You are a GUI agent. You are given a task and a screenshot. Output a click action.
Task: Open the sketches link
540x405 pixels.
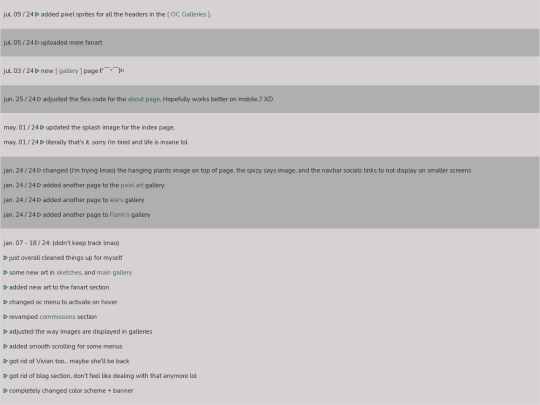click(69, 272)
